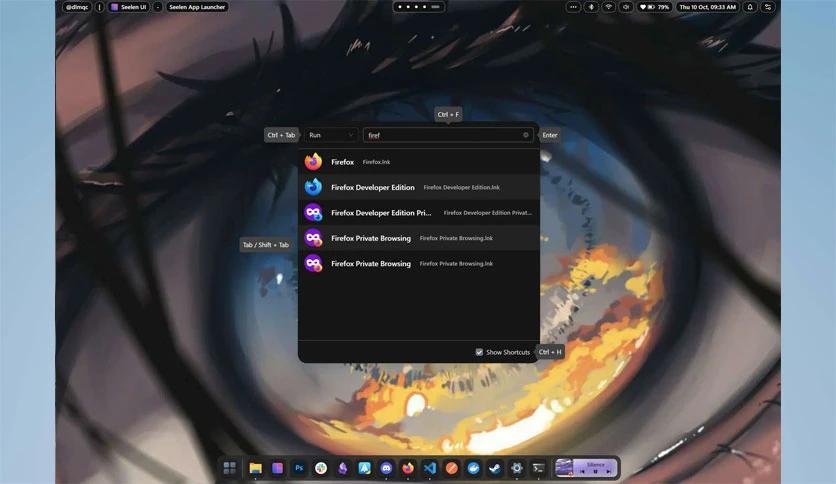Skip to previous track in media widget
Image resolution: width=836 pixels, height=484 pixels.
pyautogui.click(x=583, y=472)
